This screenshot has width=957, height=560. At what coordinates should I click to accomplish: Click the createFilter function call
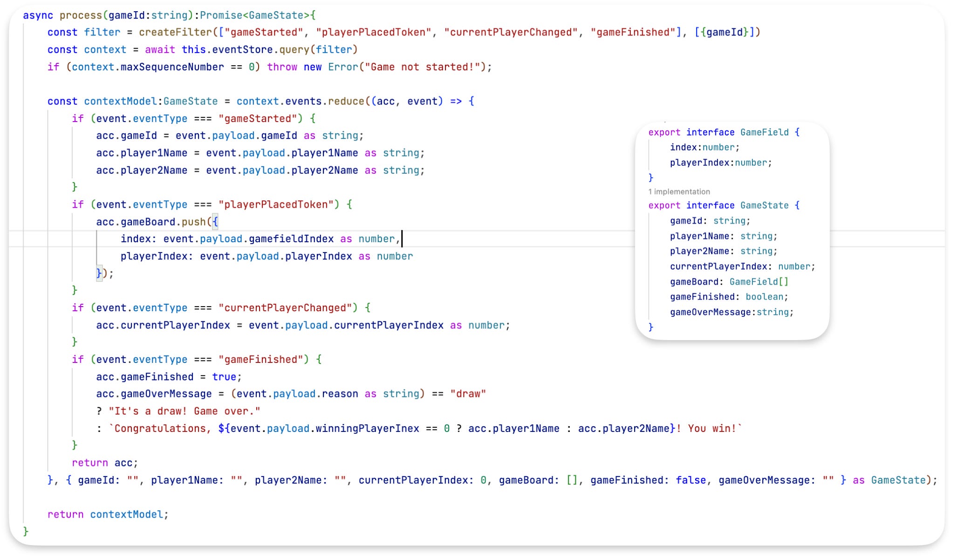(x=175, y=32)
